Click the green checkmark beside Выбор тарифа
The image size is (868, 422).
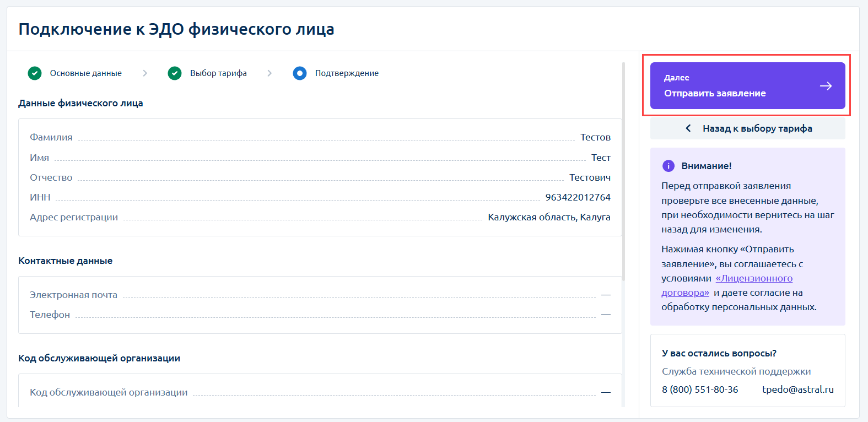[175, 73]
